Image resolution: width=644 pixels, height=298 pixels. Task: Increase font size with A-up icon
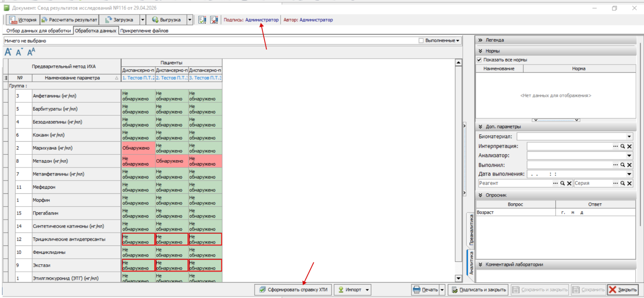click(x=8, y=52)
